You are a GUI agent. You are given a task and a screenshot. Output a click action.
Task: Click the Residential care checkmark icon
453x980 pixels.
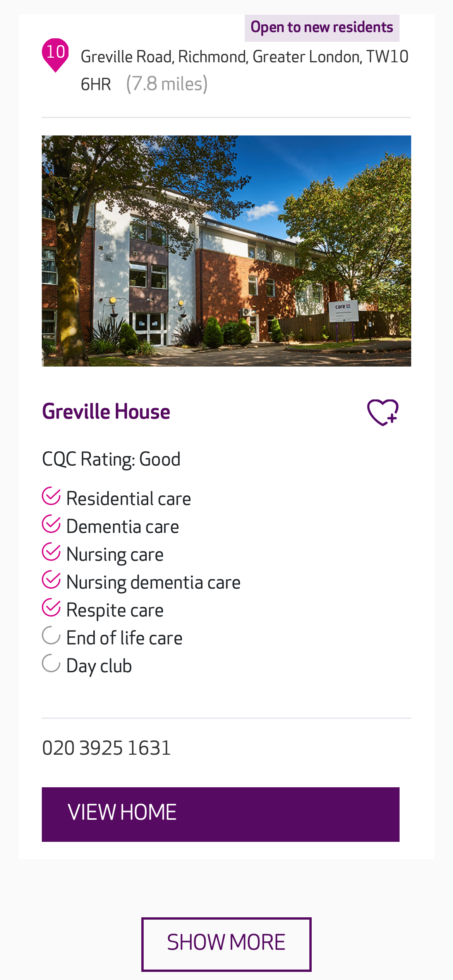point(51,497)
